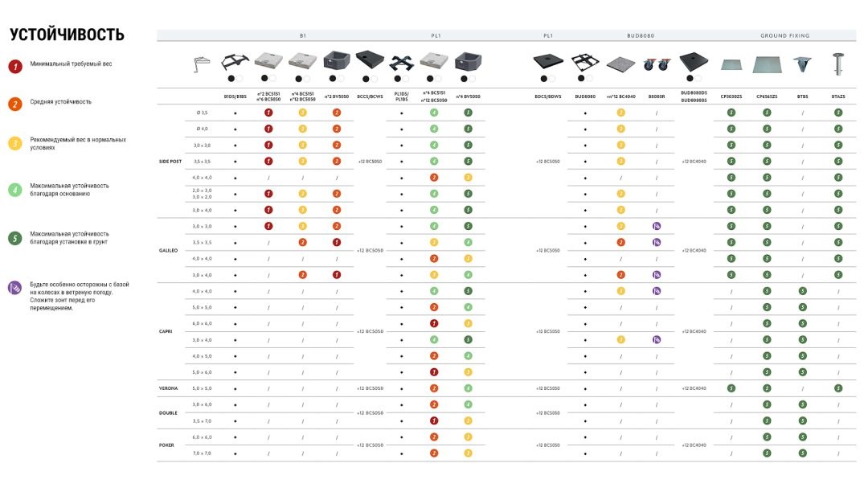Select the n°2 BV5050 dark planter image
868x488 pixels.
click(337, 60)
